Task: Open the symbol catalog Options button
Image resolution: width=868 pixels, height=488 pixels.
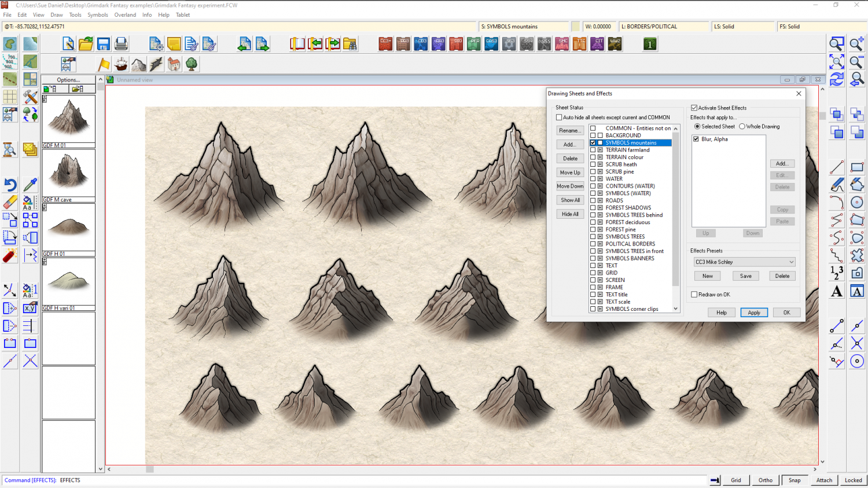Action: [68, 80]
